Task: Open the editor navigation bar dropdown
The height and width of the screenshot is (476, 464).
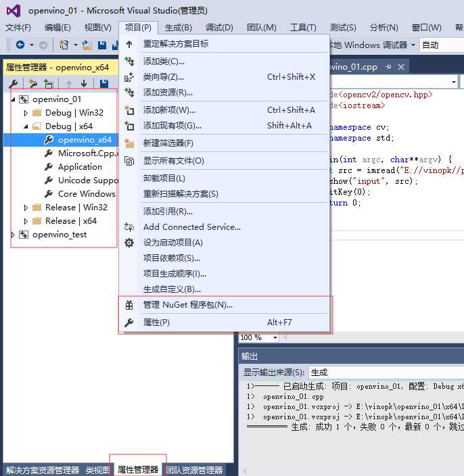Action: 454,82
